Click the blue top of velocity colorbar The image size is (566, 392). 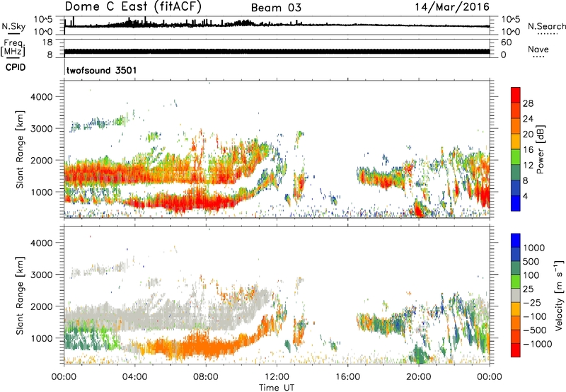[x=516, y=241]
